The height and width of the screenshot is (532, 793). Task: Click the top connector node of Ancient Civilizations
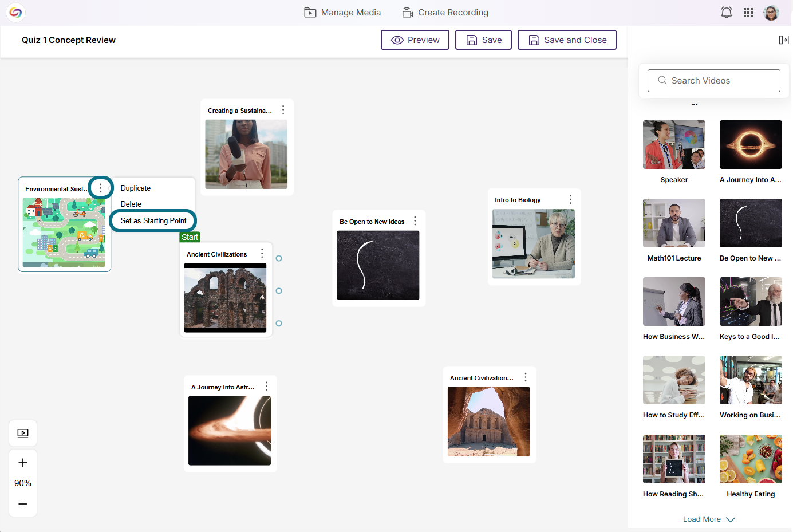(x=279, y=258)
